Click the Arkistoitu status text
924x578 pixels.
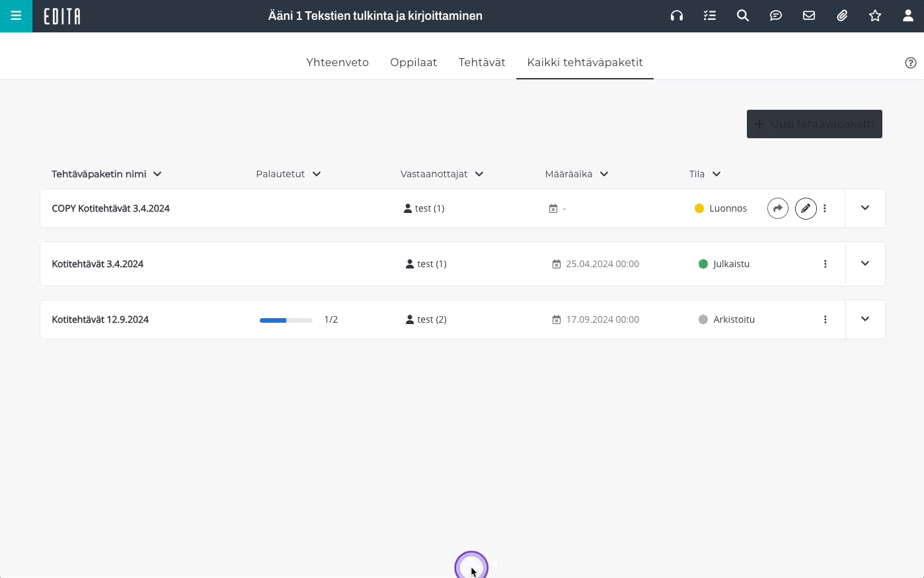coord(734,319)
